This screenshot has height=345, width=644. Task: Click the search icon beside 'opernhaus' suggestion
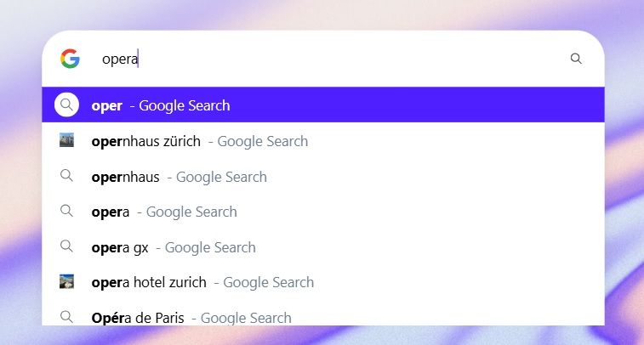pos(66,177)
